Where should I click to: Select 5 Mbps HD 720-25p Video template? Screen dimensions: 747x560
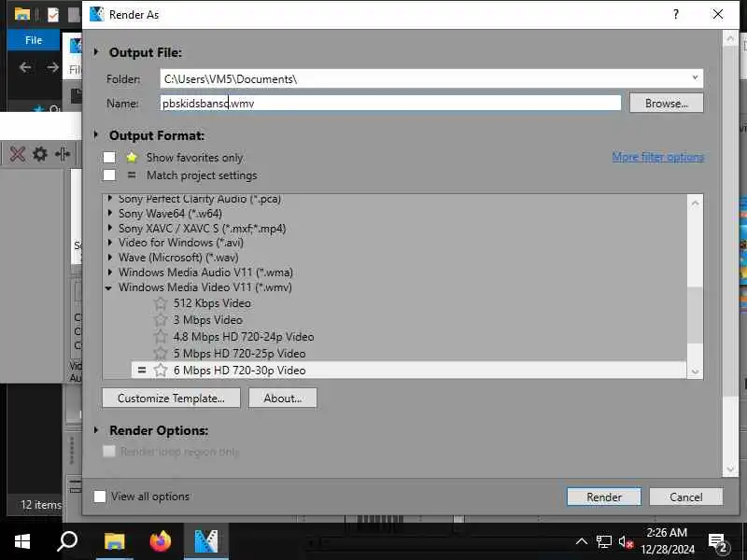[239, 354]
